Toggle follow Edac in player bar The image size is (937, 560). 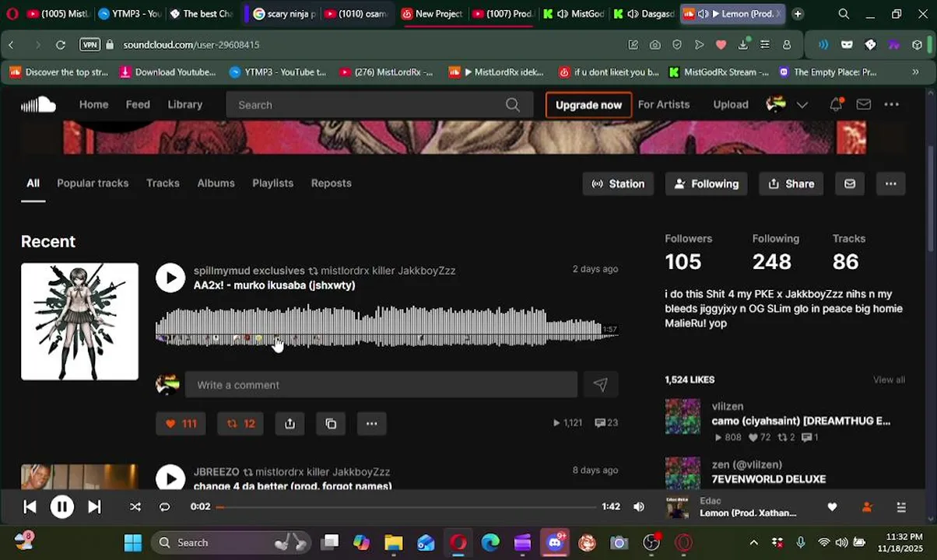pos(867,507)
